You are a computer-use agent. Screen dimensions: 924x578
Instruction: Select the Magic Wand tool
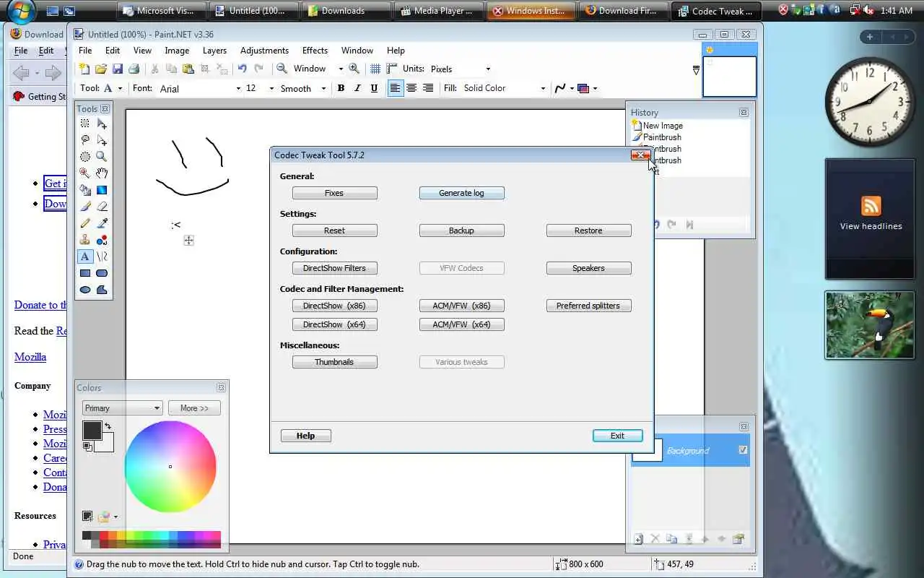click(x=85, y=173)
